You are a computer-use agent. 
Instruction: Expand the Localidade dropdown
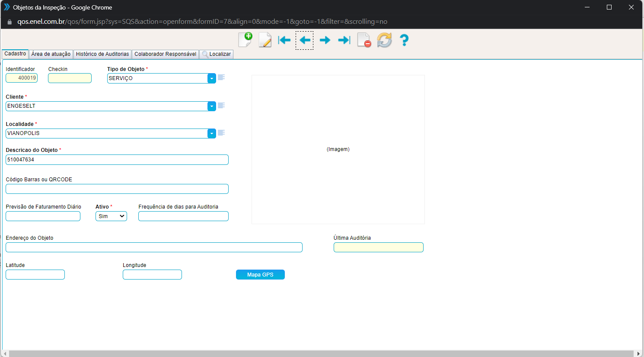[211, 134]
